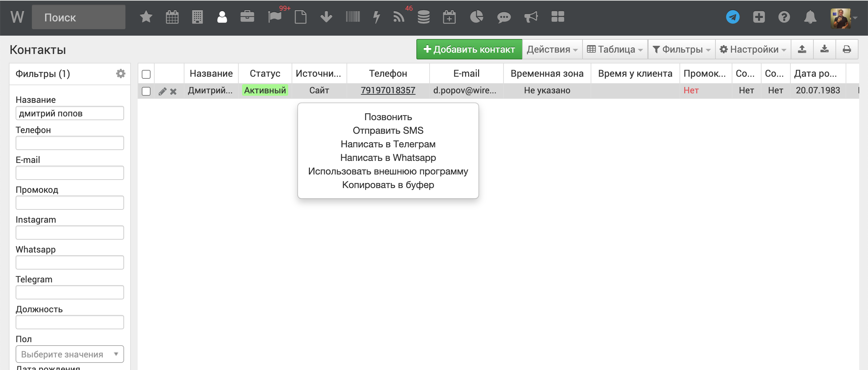This screenshot has height=370, width=868.
Task: Click the blue Telegram icon
Action: coord(733,17)
